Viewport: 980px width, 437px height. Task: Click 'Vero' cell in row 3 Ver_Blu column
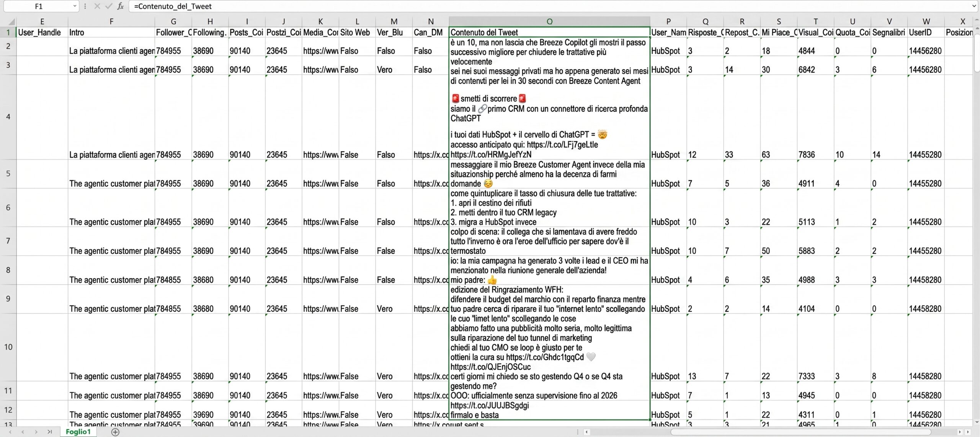pos(394,65)
